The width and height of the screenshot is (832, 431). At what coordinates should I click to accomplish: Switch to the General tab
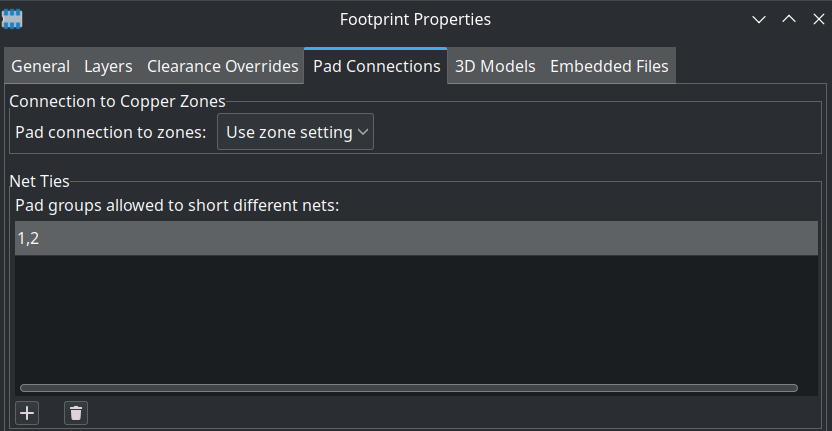click(x=40, y=66)
